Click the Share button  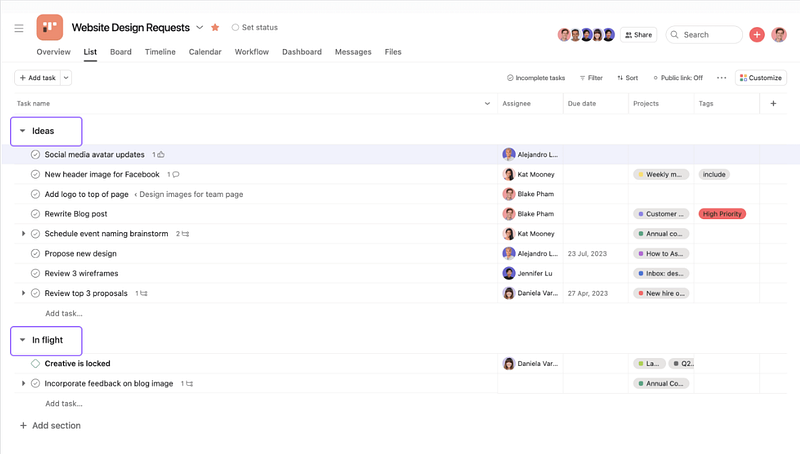point(638,35)
